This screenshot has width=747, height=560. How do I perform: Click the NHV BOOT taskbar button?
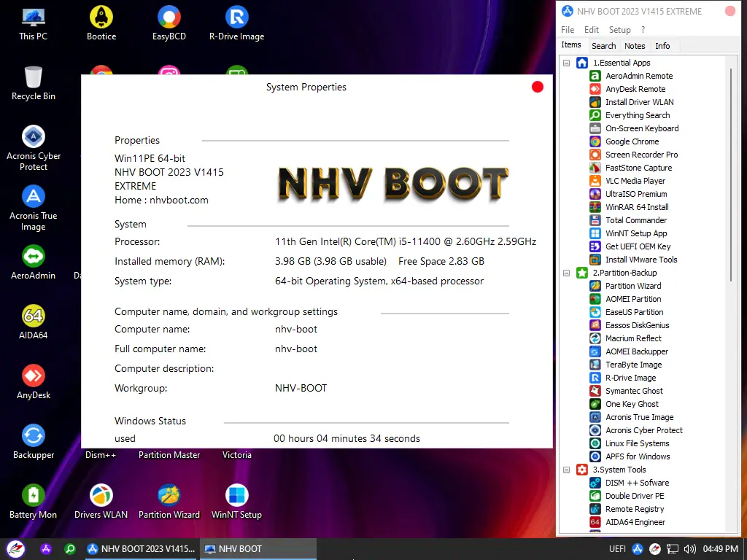pos(258,549)
